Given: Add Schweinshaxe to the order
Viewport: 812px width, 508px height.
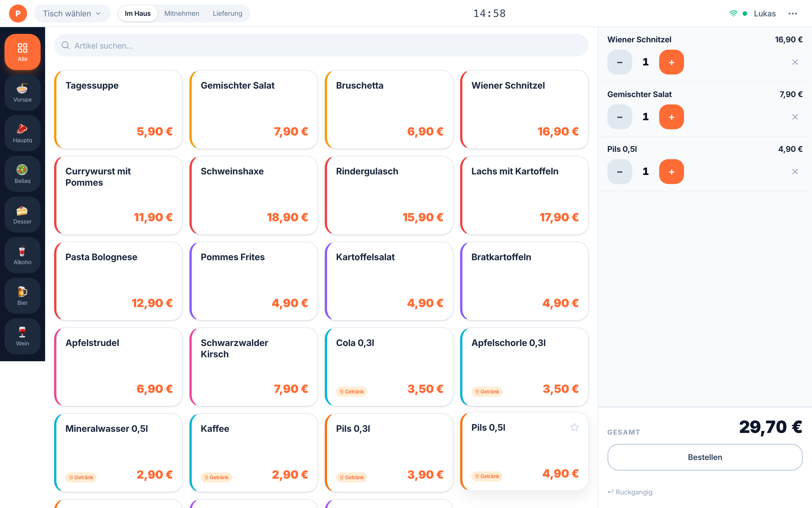Looking at the screenshot, I should pos(254,195).
